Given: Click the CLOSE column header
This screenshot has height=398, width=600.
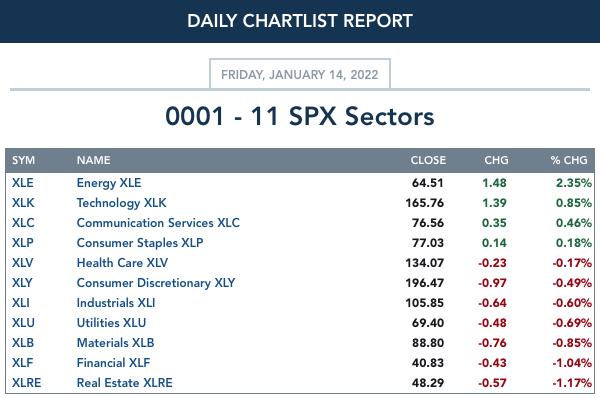Looking at the screenshot, I should pyautogui.click(x=428, y=160).
